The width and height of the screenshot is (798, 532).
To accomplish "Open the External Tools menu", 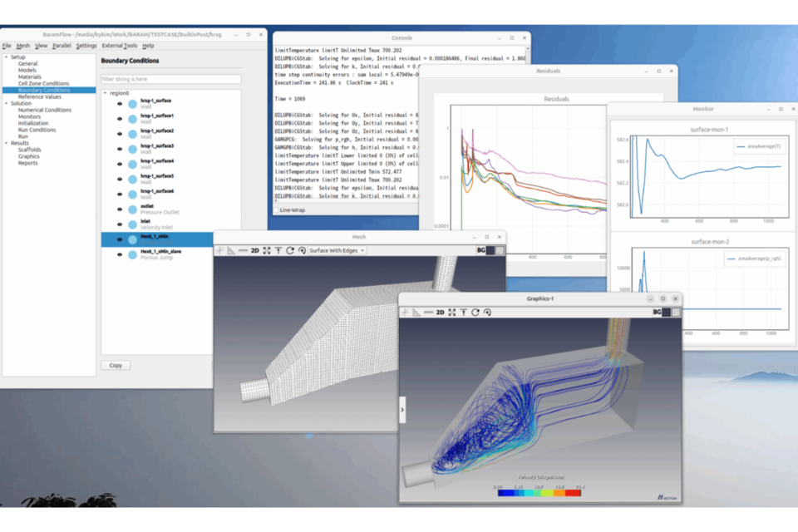I will (x=119, y=46).
